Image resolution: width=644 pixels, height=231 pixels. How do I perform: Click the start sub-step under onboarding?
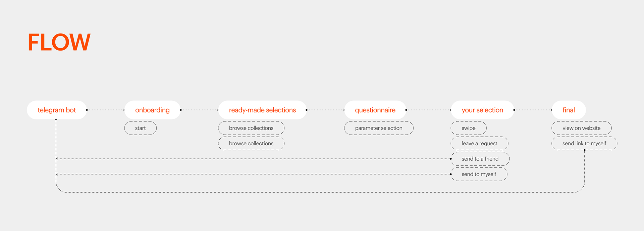140,128
